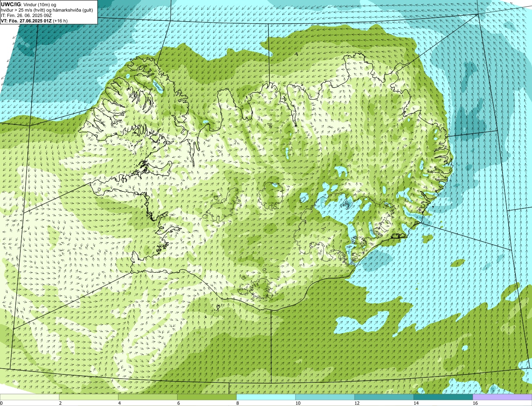This screenshot has height=406, width=532.
Task: Click the title line "UWC/IG: Vindur (10m) og"
Action: click(28, 4)
